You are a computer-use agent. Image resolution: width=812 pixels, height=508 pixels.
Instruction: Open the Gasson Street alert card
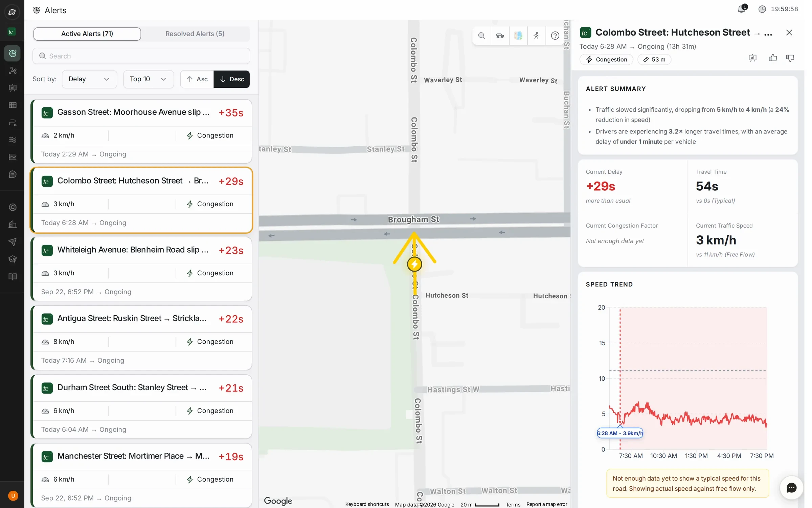tap(141, 131)
